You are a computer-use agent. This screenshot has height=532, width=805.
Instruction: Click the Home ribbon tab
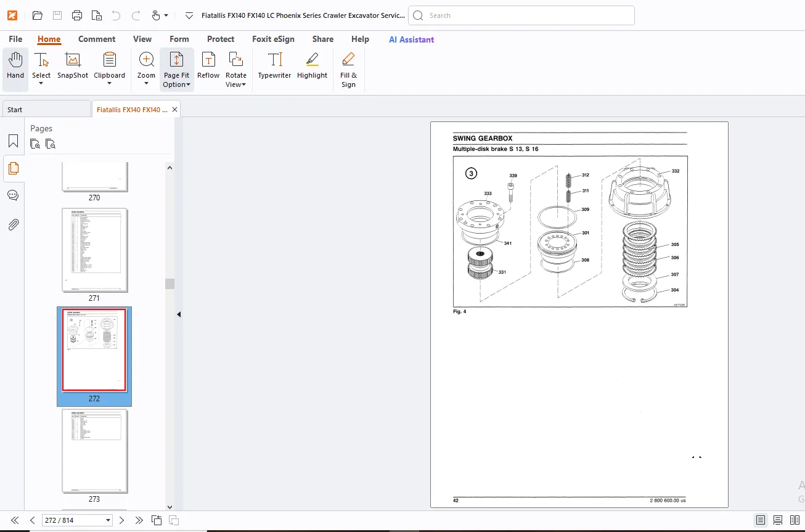point(49,39)
